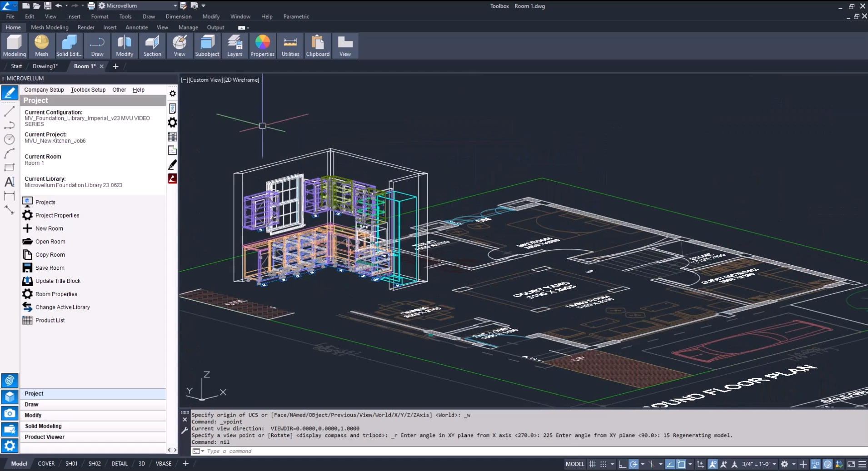Toggle grid display in the status bar
The width and height of the screenshot is (868, 471).
[x=592, y=464]
